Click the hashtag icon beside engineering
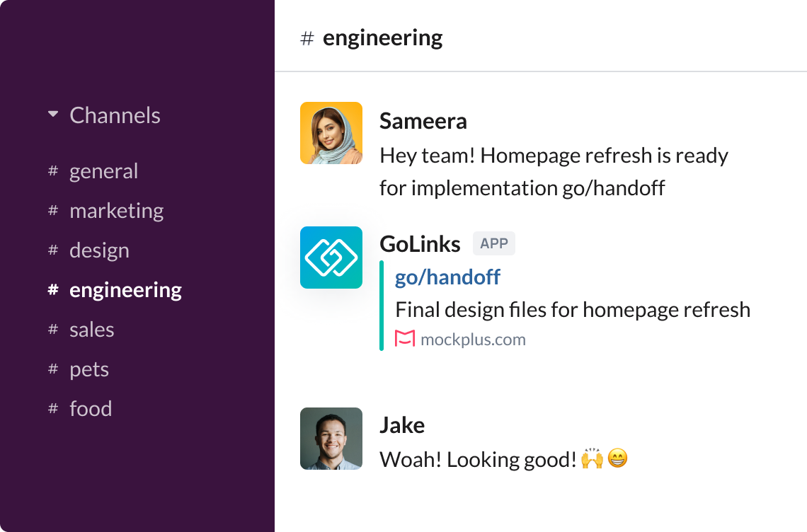Image resolution: width=807 pixels, height=532 pixels. coord(51,289)
